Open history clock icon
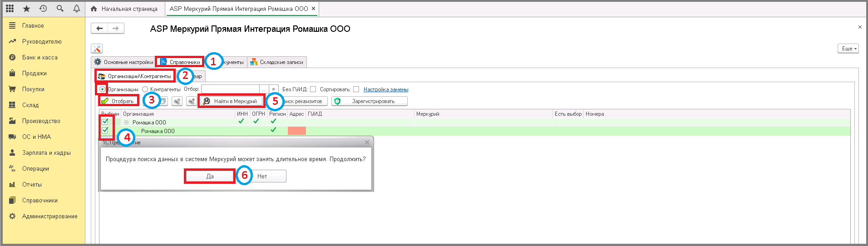The width and height of the screenshot is (868, 246). point(43,9)
